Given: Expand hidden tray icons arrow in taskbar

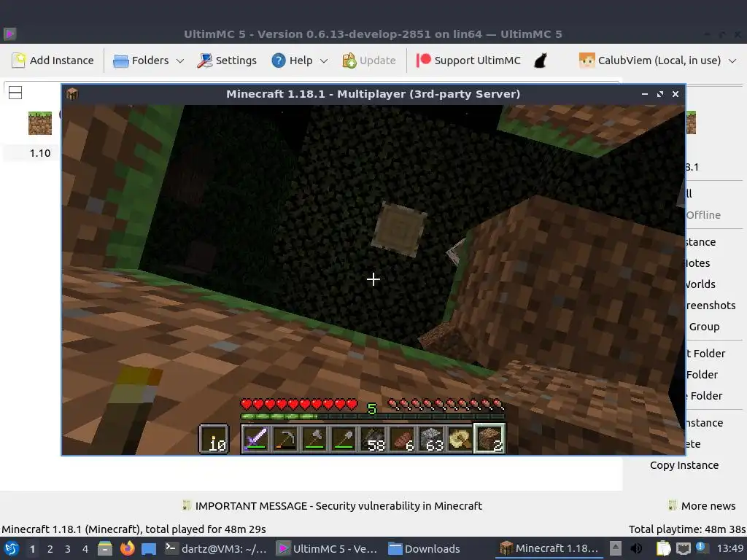Looking at the screenshot, I should click(x=616, y=548).
